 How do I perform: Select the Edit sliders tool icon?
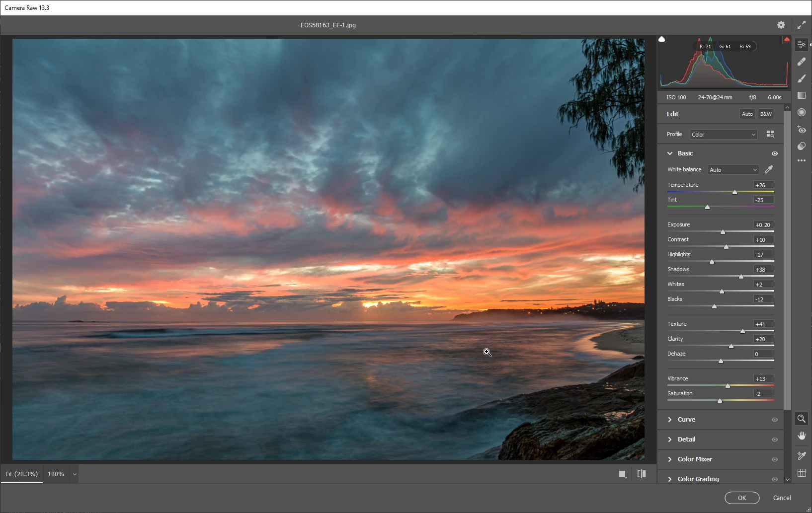click(802, 45)
